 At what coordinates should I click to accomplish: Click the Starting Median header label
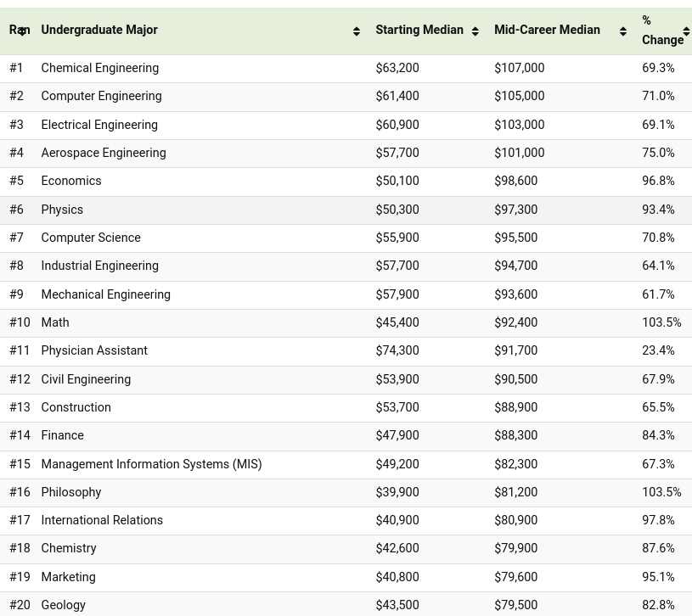click(419, 30)
